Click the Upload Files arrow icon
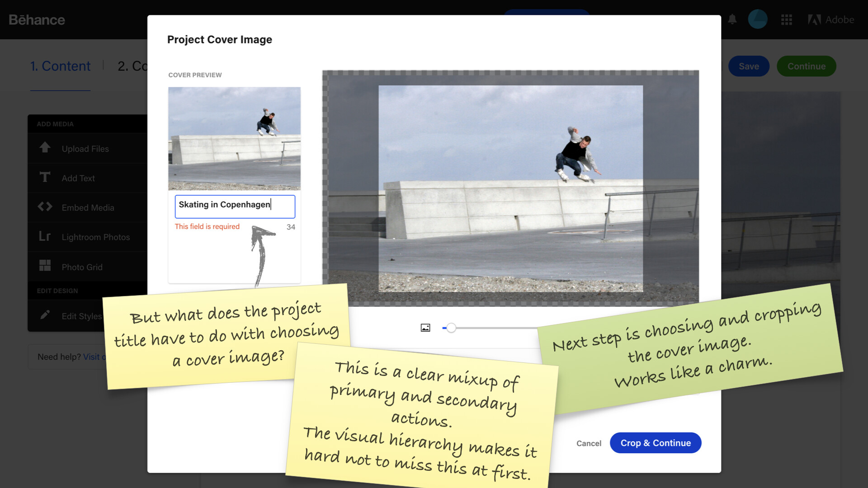Screen dimensions: 868x488 coord(45,148)
